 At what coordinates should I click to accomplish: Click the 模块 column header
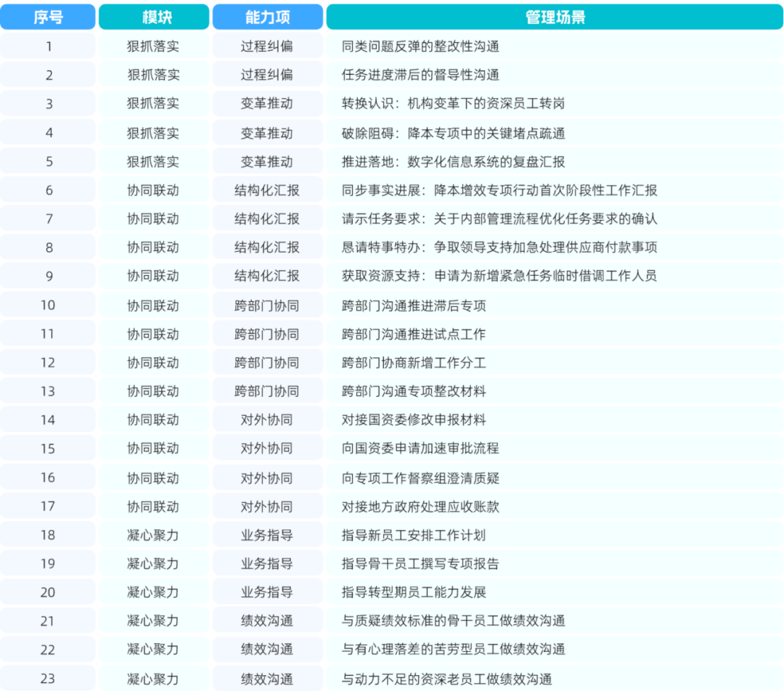point(154,17)
